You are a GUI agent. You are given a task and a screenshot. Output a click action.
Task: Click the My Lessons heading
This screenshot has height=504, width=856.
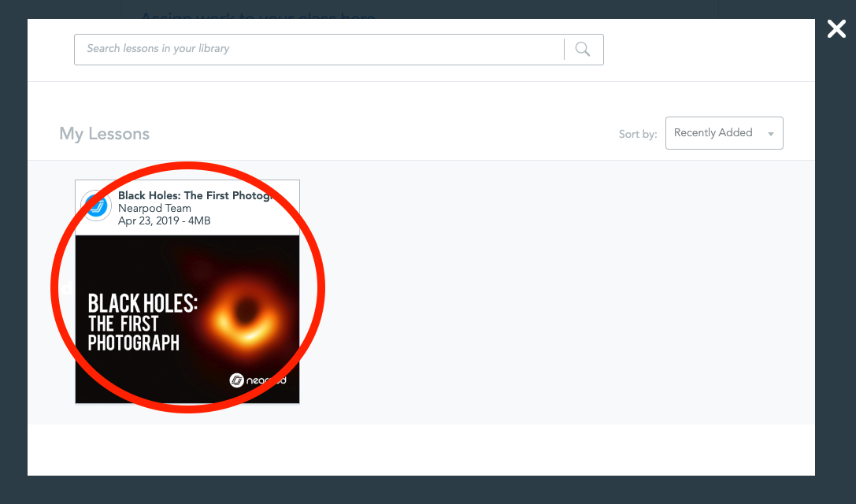pos(104,134)
